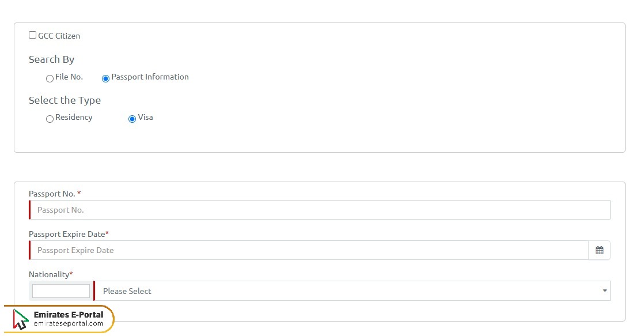Click the Visa option label

click(146, 117)
